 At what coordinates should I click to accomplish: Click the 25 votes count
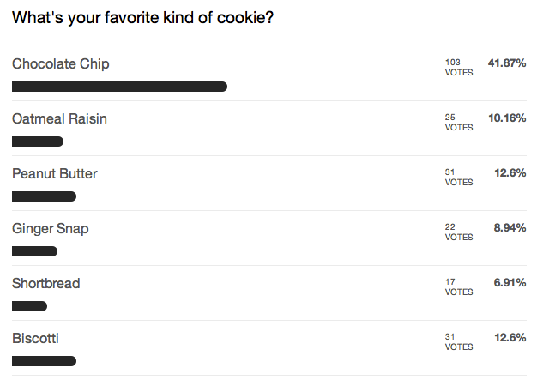click(x=458, y=122)
